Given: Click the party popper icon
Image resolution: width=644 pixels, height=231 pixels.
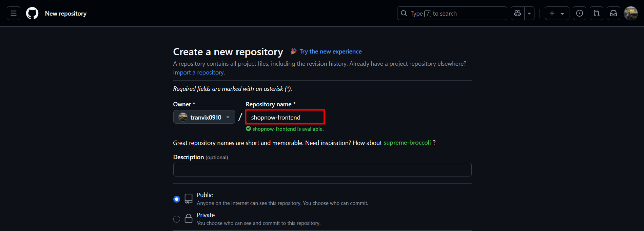Looking at the screenshot, I should point(294,51).
